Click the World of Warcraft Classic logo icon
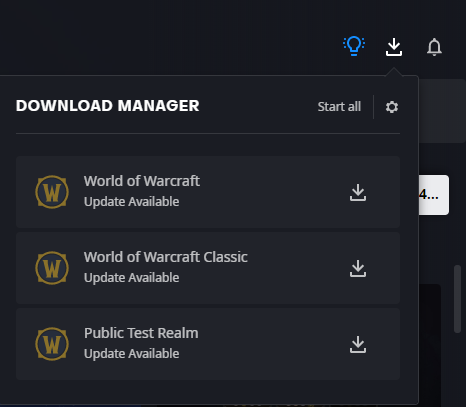This screenshot has height=407, width=466. 52,268
